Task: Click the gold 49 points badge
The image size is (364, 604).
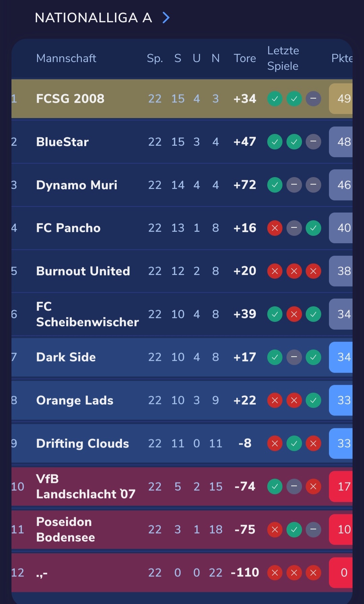Action: pos(341,99)
